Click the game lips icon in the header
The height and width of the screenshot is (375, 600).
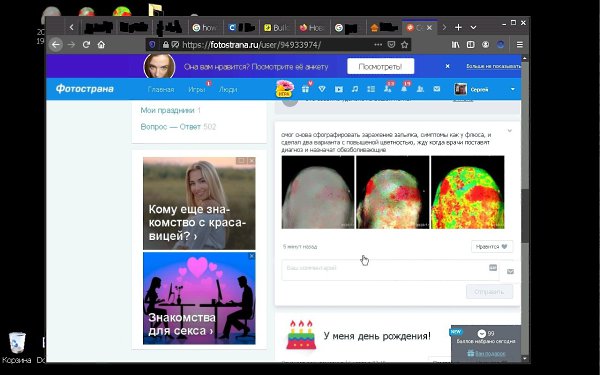point(284,89)
